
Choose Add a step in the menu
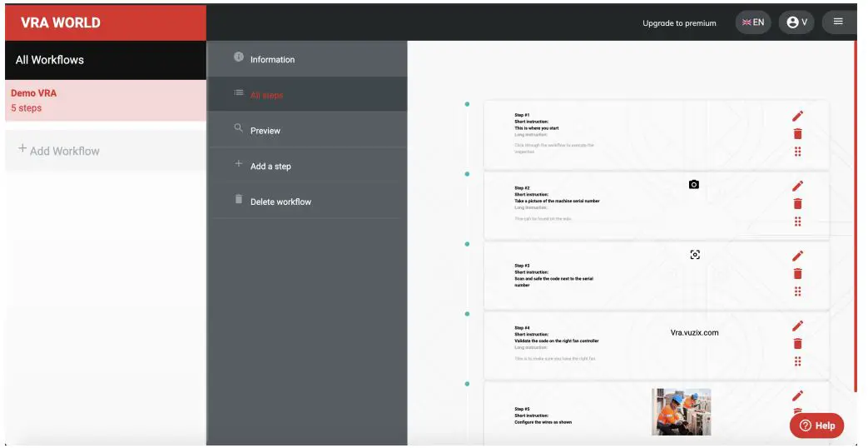click(307, 165)
